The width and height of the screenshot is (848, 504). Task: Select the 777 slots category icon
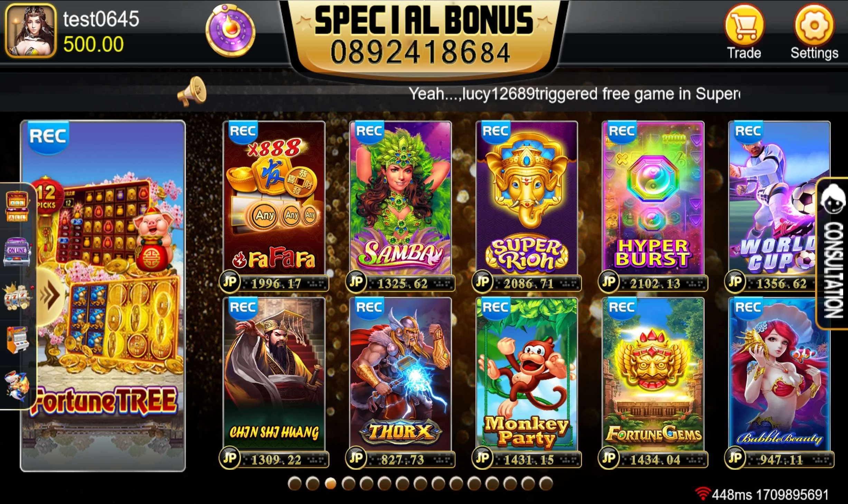click(17, 297)
